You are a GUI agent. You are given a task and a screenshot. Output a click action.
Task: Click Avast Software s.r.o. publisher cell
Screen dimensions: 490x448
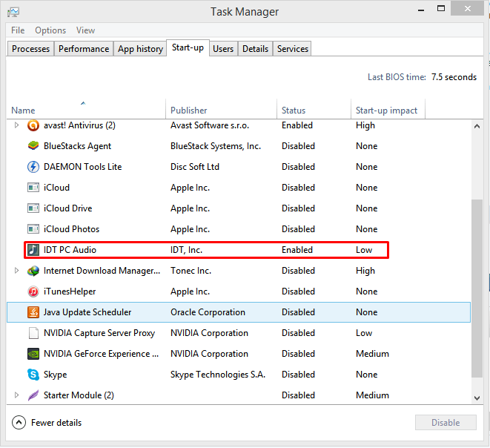point(210,125)
